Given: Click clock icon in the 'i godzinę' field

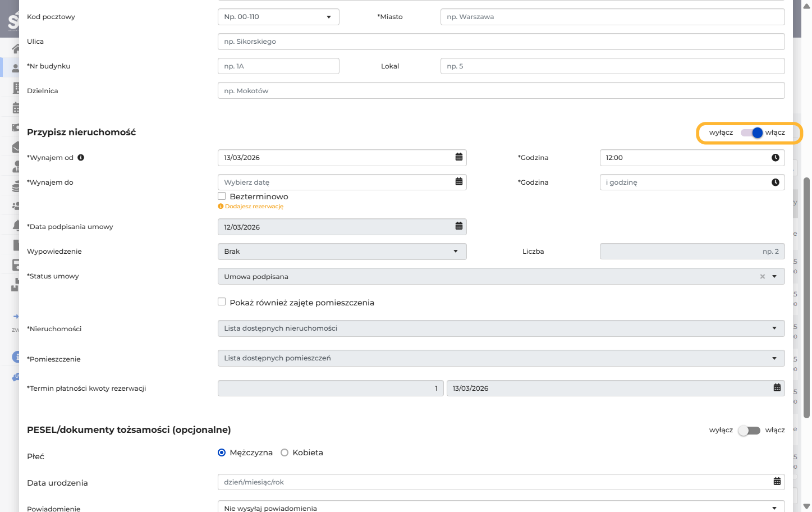Looking at the screenshot, I should click(776, 182).
